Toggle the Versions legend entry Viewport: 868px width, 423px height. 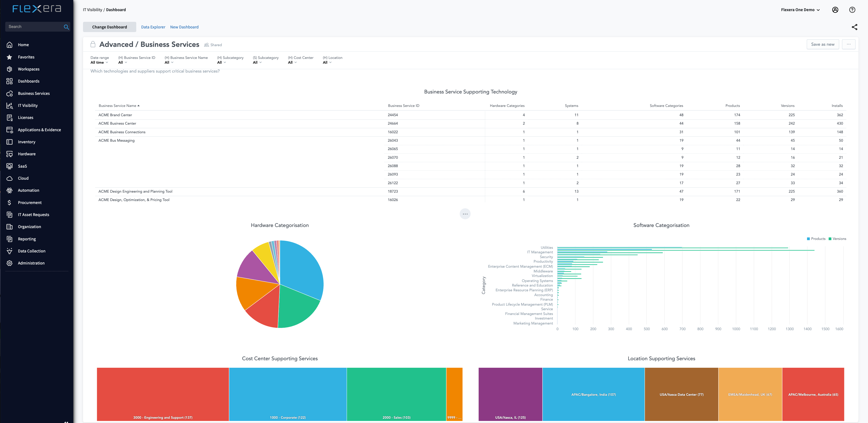point(837,239)
